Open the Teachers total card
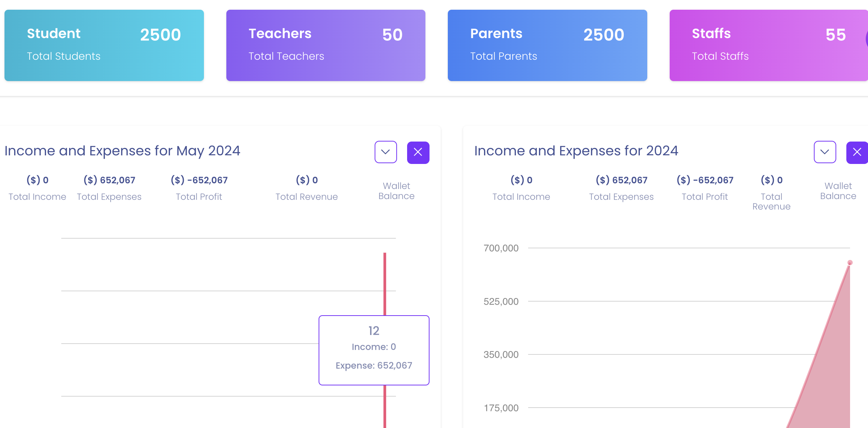Viewport: 868px width, 428px height. click(x=325, y=45)
